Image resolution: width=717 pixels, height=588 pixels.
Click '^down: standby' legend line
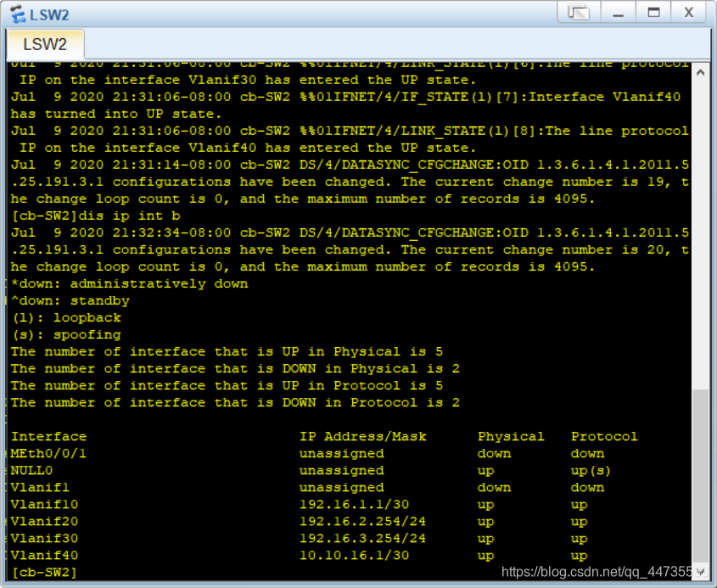pos(70,301)
